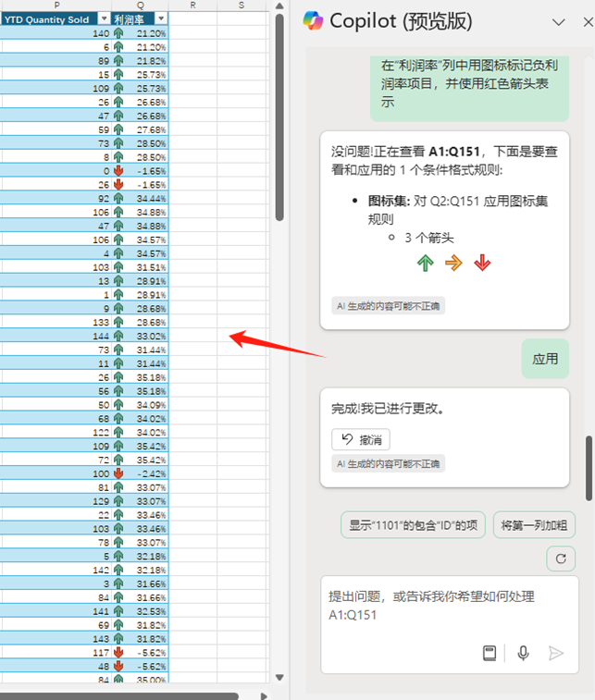Screen dimensions: 595x700
Task: Click the spreadsheet vertical scrollbar thumb
Action: [279, 117]
